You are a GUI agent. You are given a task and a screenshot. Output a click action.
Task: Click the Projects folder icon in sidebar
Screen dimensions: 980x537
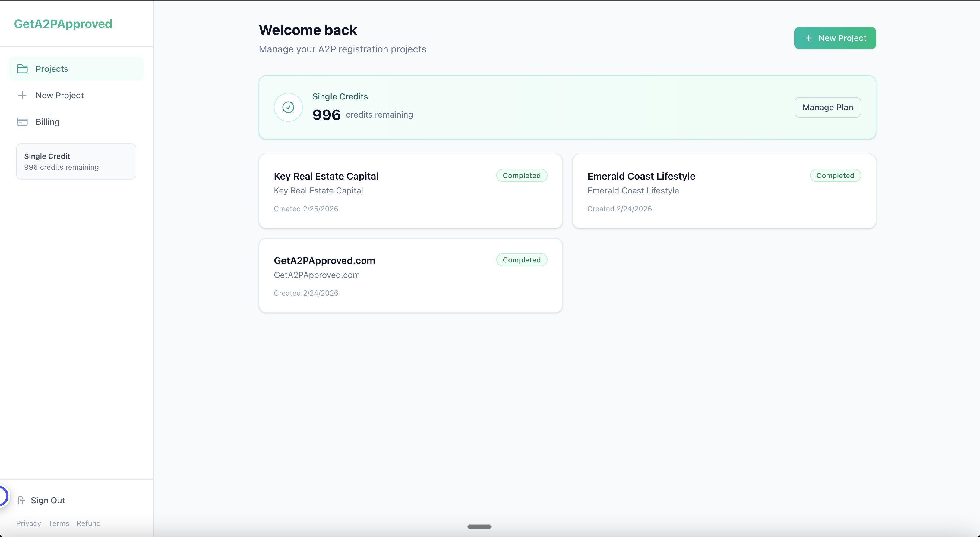click(22, 69)
